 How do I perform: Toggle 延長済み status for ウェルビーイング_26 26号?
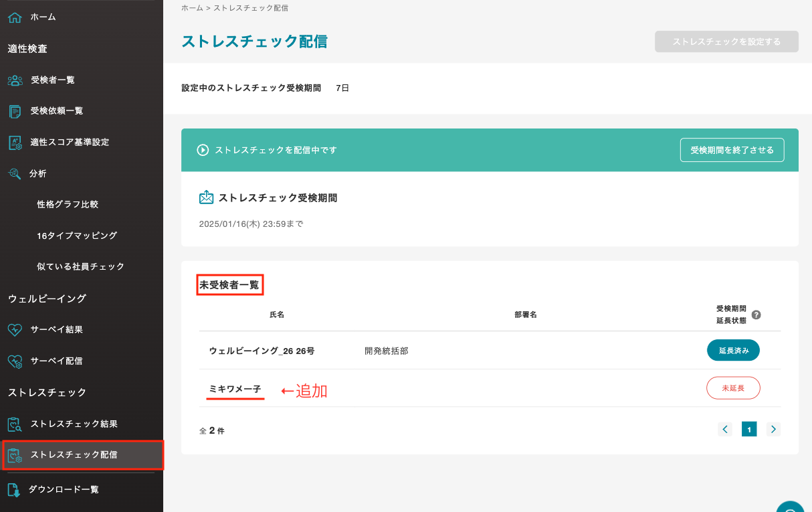coord(733,350)
